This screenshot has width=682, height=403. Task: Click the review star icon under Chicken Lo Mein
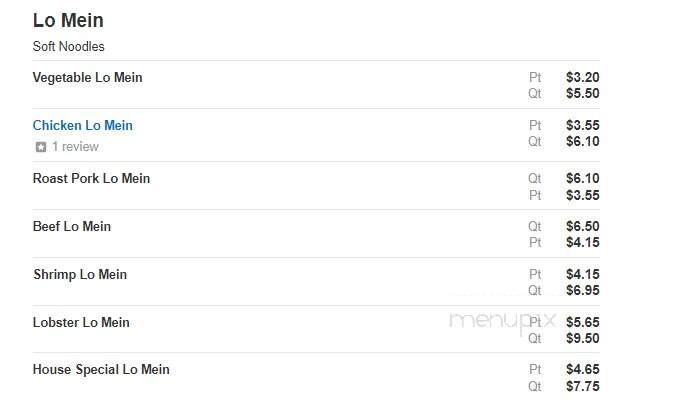[x=41, y=147]
